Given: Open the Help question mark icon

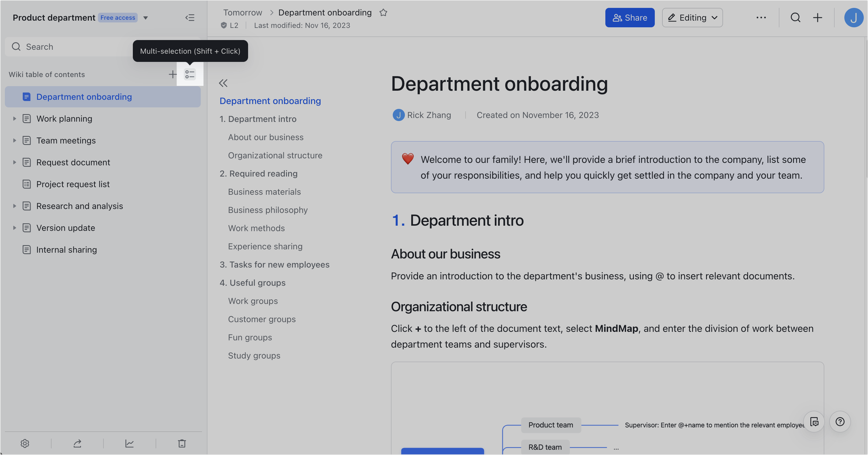Looking at the screenshot, I should [840, 421].
